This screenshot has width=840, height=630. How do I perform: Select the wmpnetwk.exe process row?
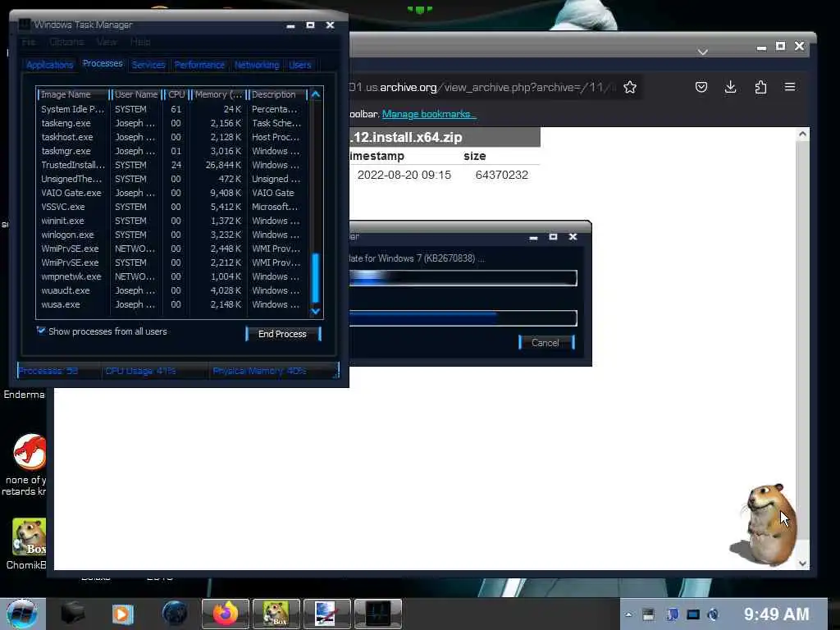tap(172, 276)
